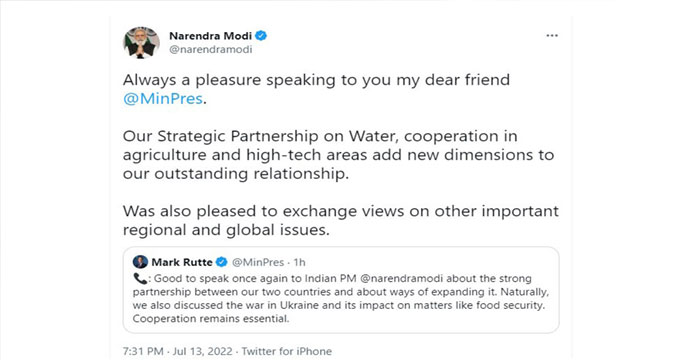Click 'Cooperation remains essential' line in quote

click(x=211, y=319)
